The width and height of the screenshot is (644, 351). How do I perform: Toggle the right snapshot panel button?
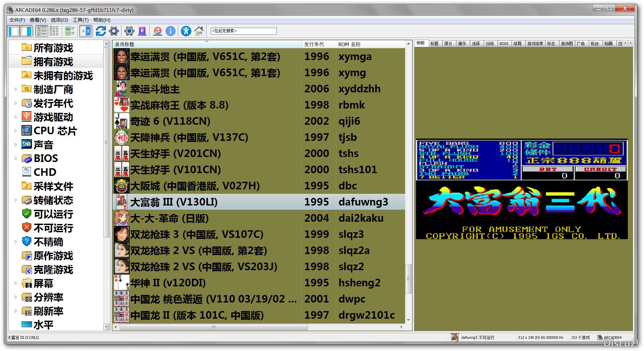tap(26, 31)
